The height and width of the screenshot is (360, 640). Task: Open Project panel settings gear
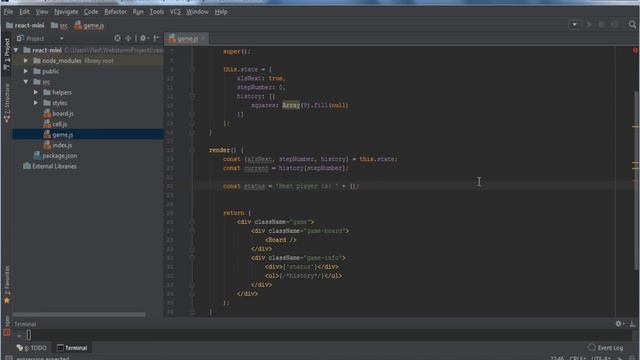pyautogui.click(x=143, y=38)
